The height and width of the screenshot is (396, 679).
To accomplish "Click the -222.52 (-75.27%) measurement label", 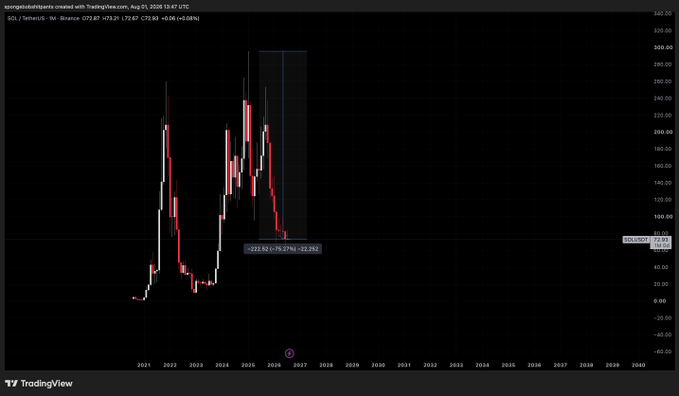I will pyautogui.click(x=283, y=249).
